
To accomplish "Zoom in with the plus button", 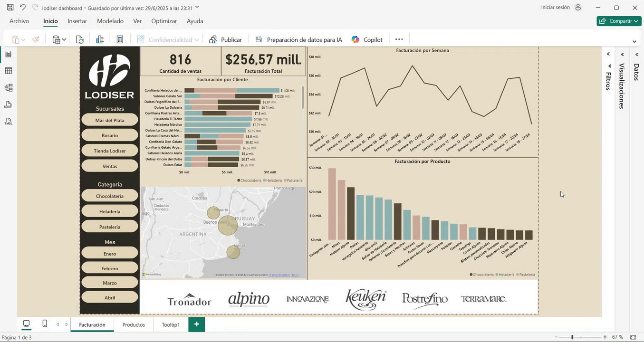I will tap(605, 337).
